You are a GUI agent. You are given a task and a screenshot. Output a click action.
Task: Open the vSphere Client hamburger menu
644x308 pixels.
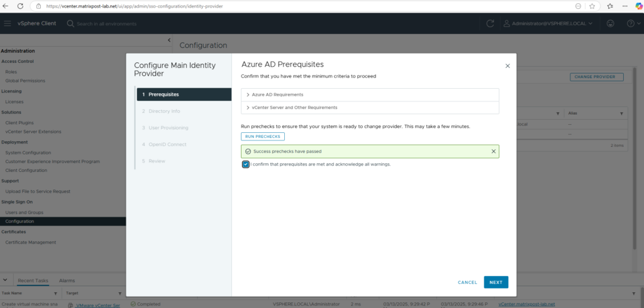pyautogui.click(x=8, y=24)
